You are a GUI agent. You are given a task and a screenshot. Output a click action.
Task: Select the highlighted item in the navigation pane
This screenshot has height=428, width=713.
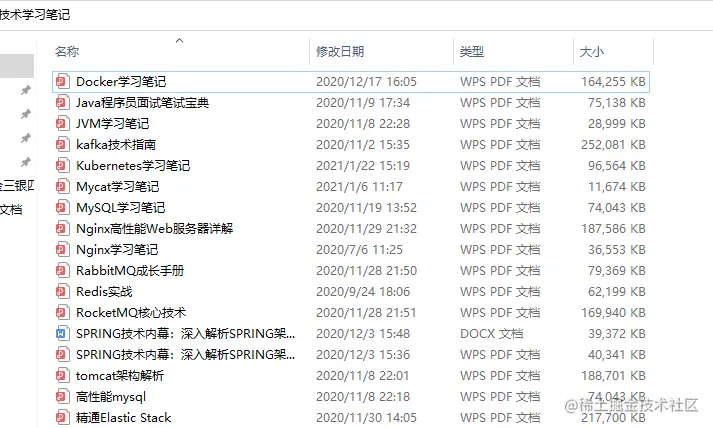pyautogui.click(x=17, y=66)
